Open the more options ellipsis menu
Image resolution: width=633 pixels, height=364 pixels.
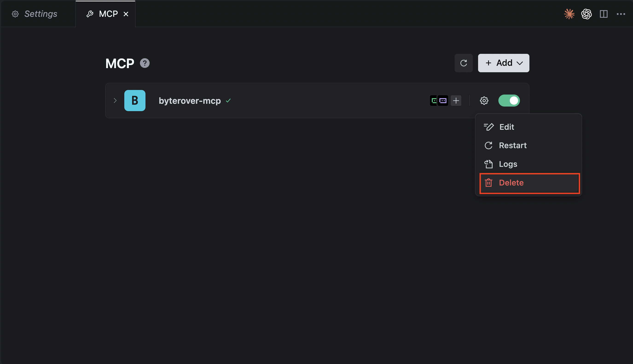[x=621, y=14]
